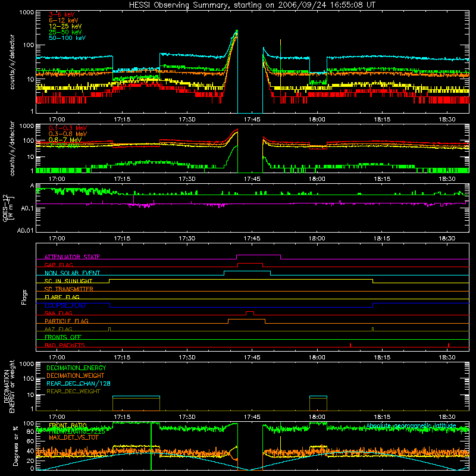Click the bad packets spike near 18:30

tap(449, 345)
